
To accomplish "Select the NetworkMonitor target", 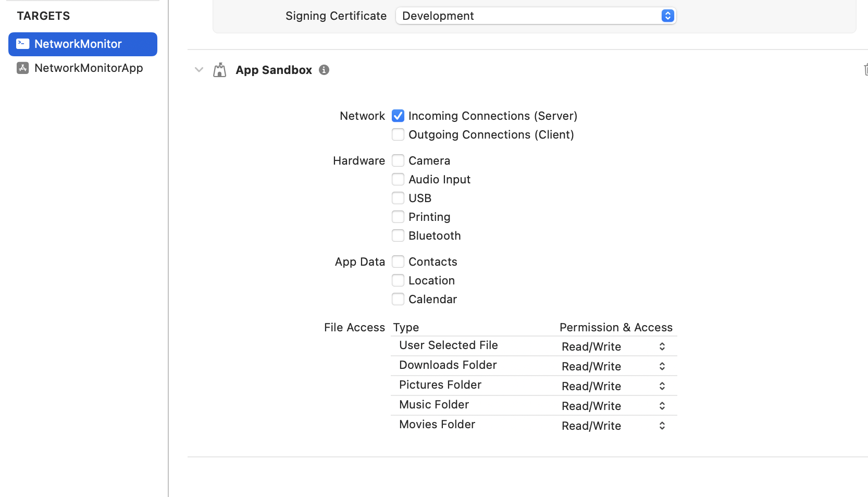I will click(x=83, y=44).
